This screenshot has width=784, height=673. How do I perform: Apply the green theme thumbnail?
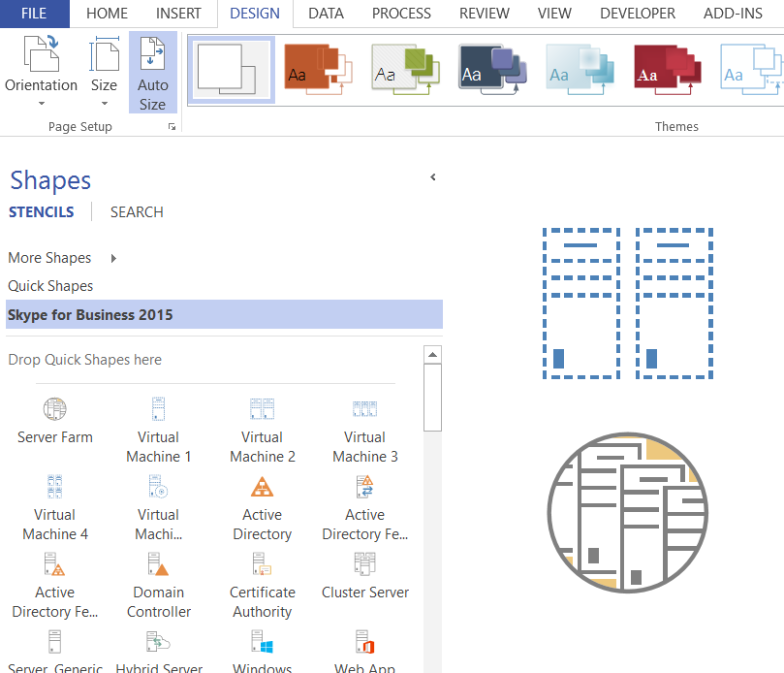405,70
